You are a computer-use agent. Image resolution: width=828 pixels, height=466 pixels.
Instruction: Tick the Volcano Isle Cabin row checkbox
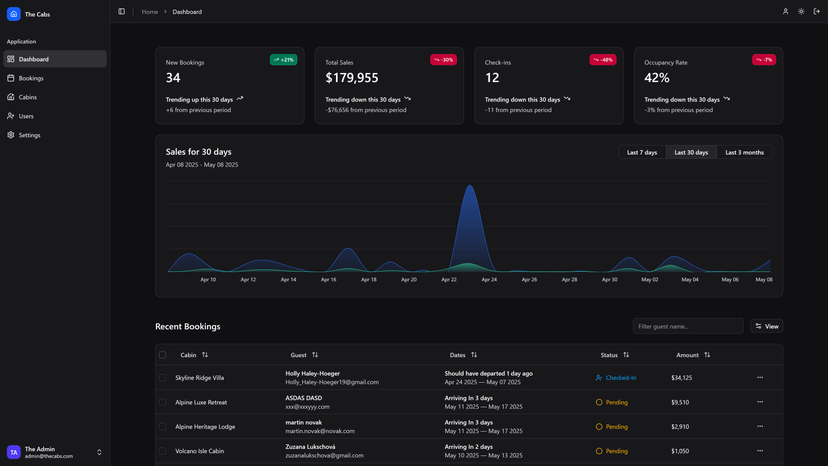click(163, 451)
